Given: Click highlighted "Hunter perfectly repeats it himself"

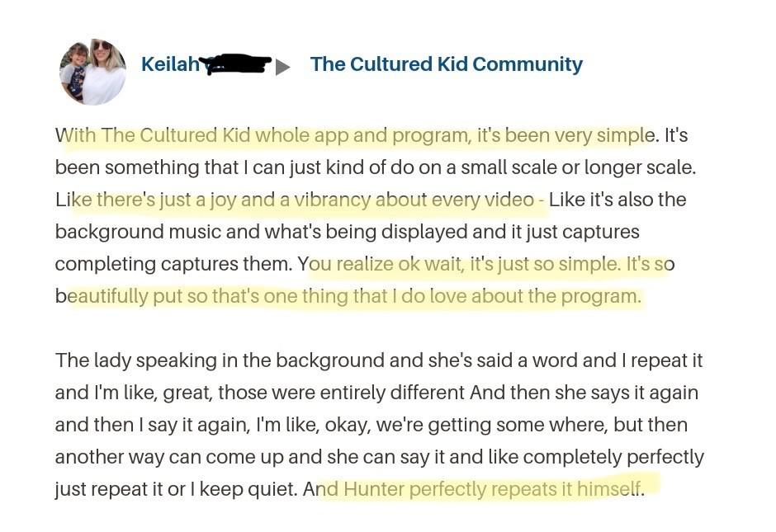Looking at the screenshot, I should click(494, 489).
